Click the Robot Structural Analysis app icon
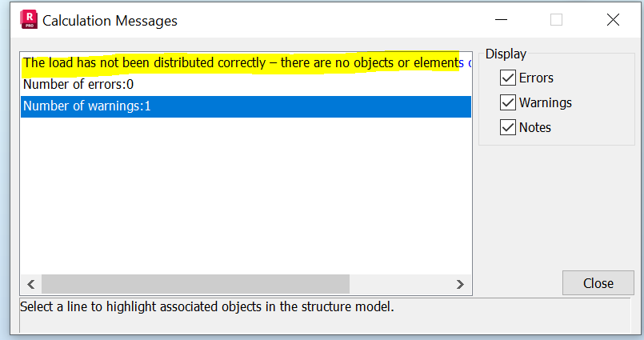 [29, 20]
